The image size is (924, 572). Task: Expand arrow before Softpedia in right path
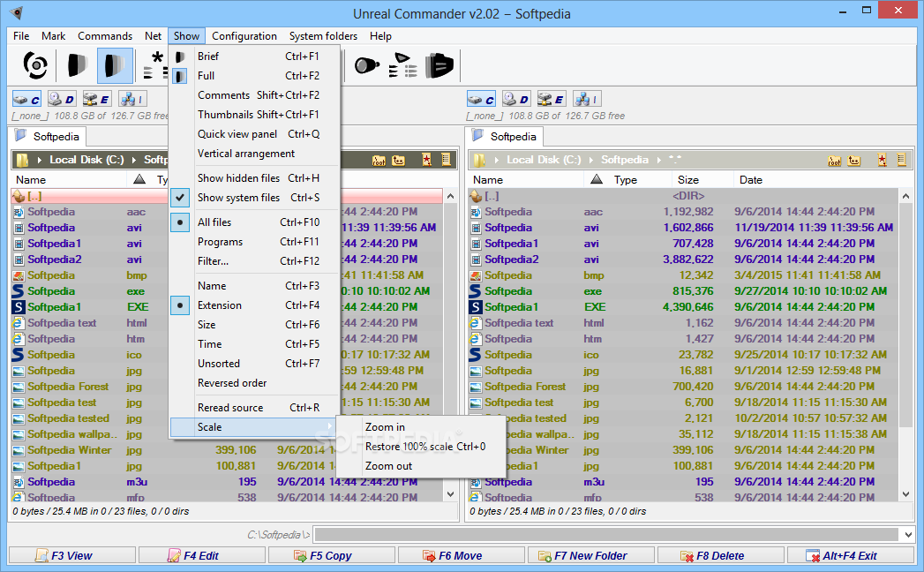click(591, 160)
